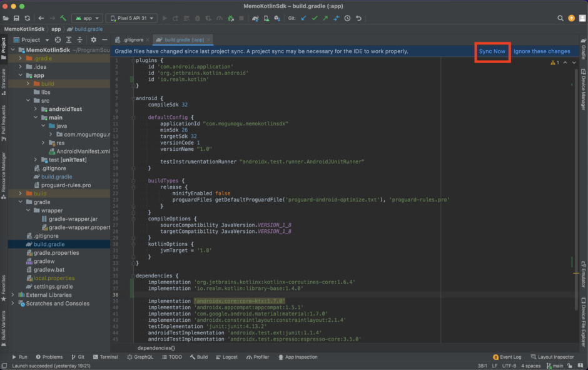The width and height of the screenshot is (588, 370).
Task: Push commits with the Git push arrow
Action: (325, 19)
